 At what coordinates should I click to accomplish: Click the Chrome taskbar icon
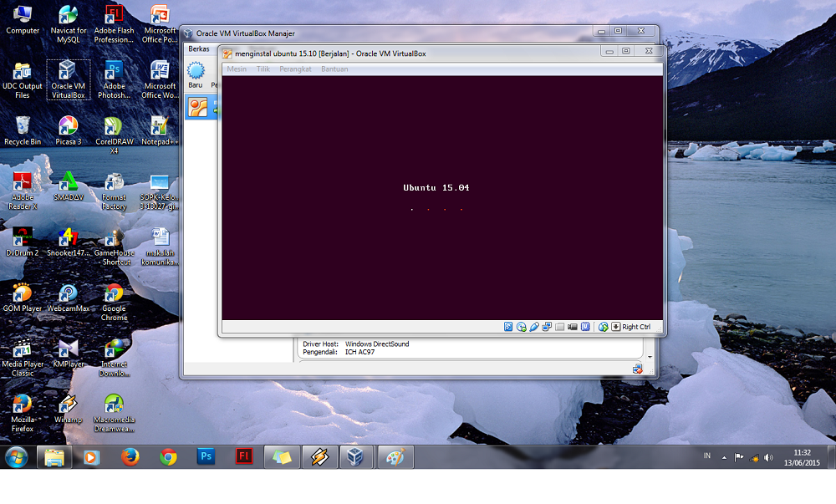169,457
